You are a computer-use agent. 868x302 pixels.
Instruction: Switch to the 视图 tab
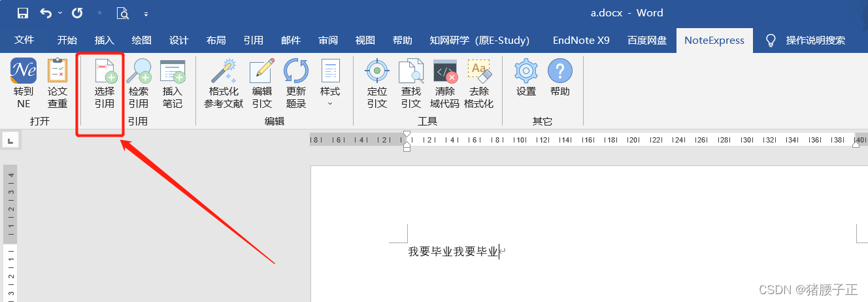[x=365, y=40]
